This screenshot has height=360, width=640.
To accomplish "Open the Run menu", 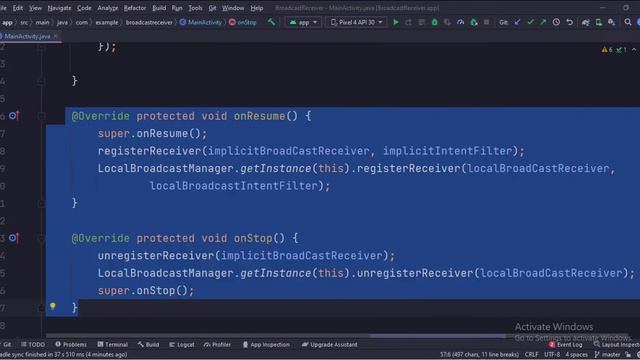I will coord(177,8).
